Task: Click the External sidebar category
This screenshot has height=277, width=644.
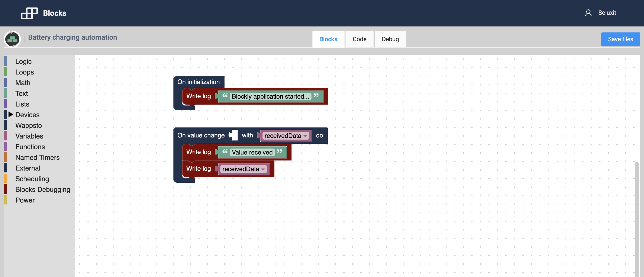Action: coord(28,168)
